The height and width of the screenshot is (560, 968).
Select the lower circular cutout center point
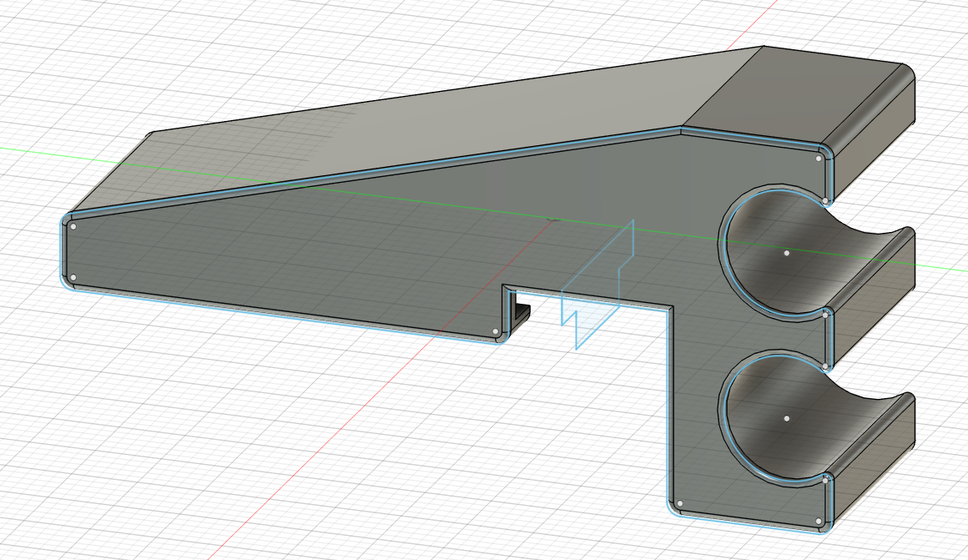[786, 417]
